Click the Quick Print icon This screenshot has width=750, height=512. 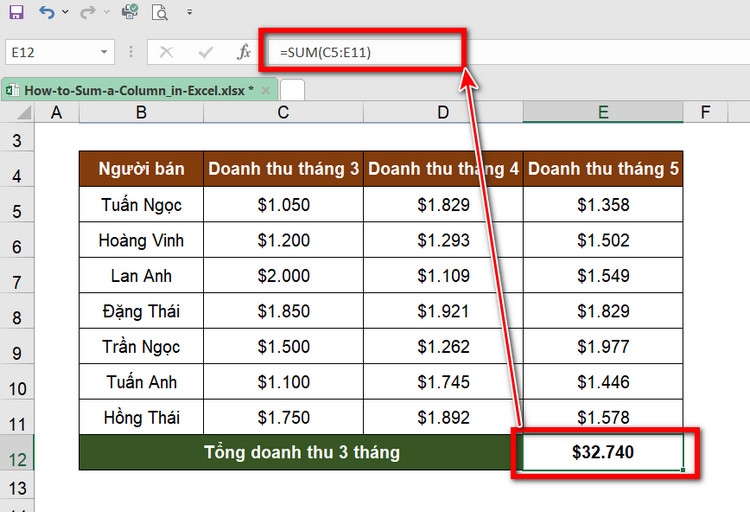pos(130,11)
